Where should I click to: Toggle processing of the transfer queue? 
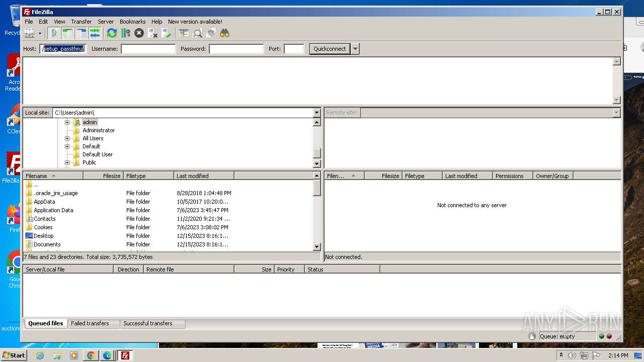(x=125, y=33)
